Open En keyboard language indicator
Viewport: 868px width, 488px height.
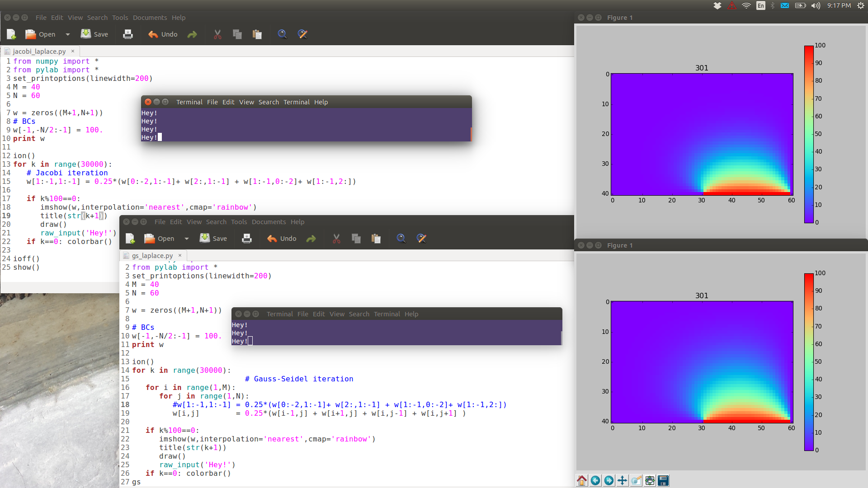[x=761, y=6]
